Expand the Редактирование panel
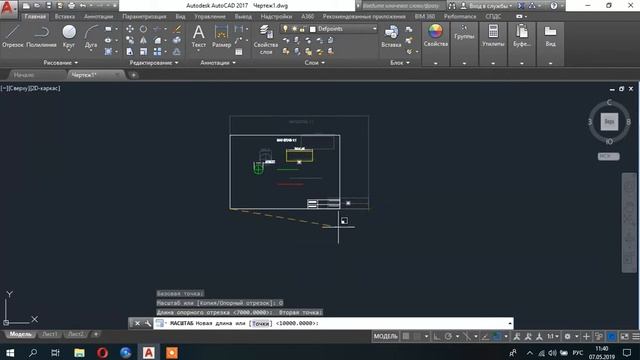Viewport: 640px width, 360px height. point(154,62)
